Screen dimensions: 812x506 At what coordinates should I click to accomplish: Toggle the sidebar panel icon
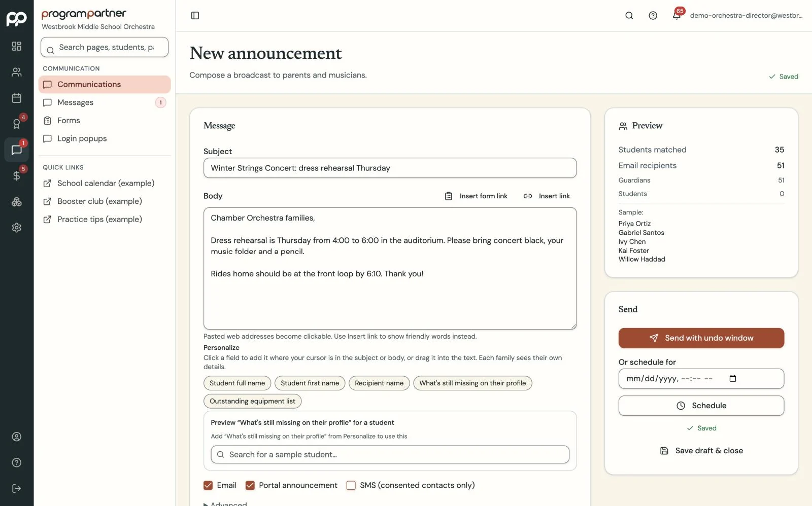tap(195, 16)
